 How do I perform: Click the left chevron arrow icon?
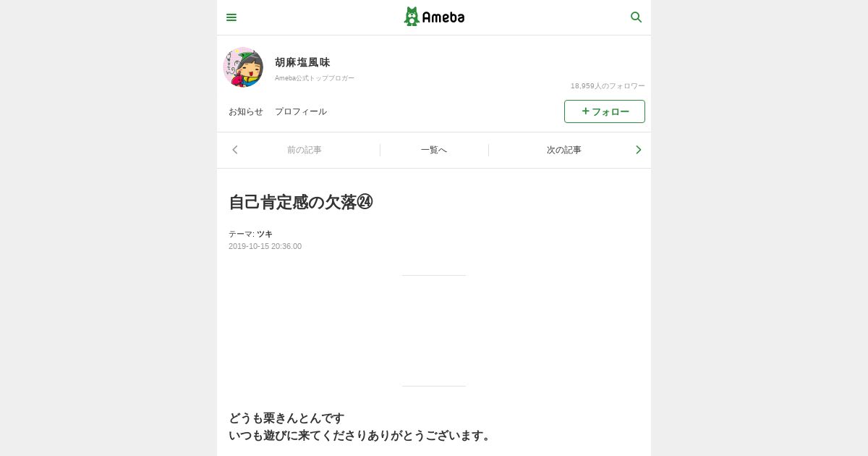(235, 150)
